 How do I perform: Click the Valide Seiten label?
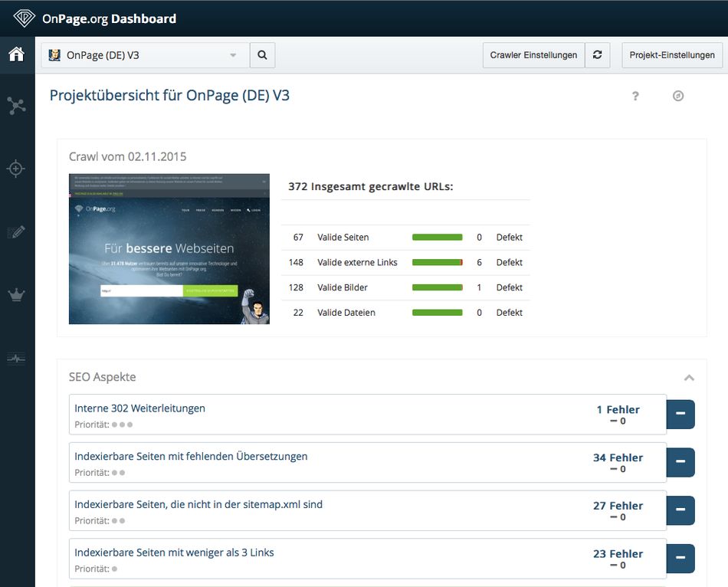pos(343,238)
